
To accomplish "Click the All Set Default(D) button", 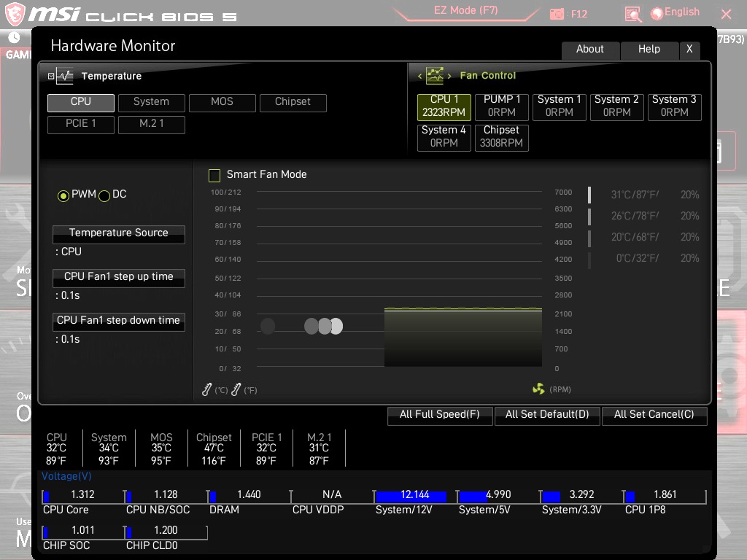I will (x=547, y=415).
